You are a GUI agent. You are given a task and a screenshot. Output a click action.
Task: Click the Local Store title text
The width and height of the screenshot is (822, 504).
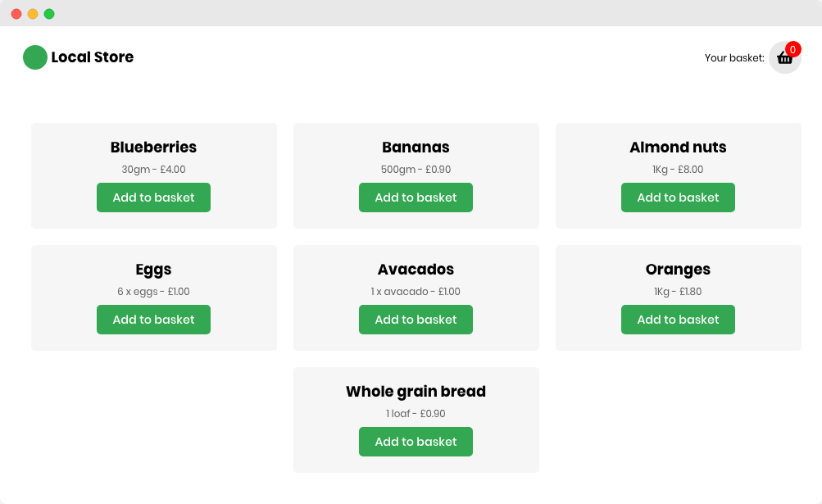tap(93, 57)
